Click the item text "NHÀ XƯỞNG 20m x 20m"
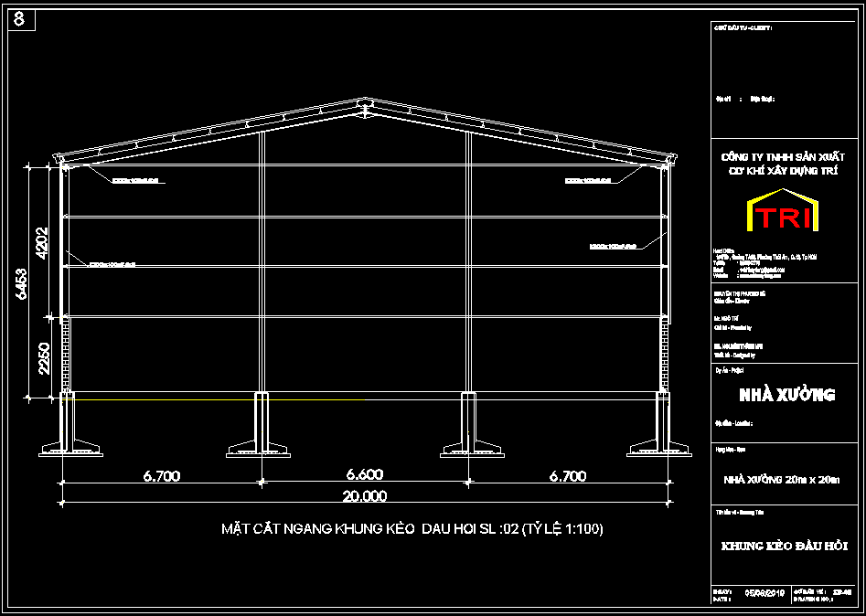 [x=782, y=480]
